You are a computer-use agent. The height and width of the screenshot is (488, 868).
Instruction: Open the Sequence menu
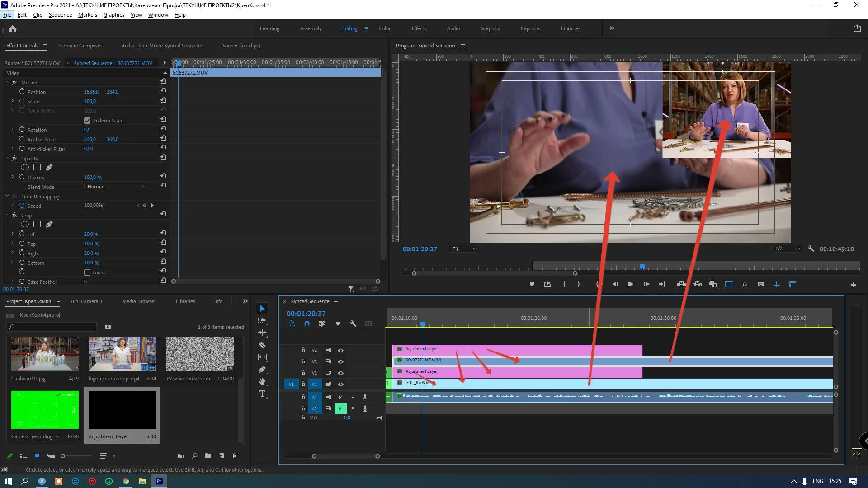(60, 14)
